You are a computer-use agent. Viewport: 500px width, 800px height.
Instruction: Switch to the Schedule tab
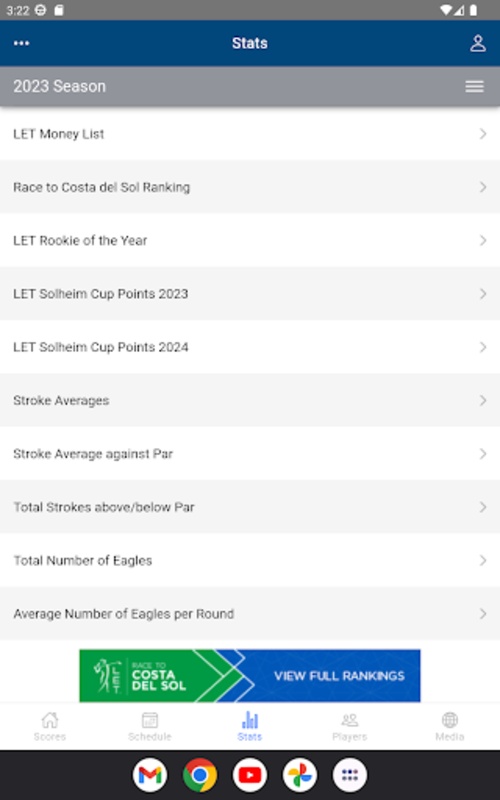click(x=149, y=727)
